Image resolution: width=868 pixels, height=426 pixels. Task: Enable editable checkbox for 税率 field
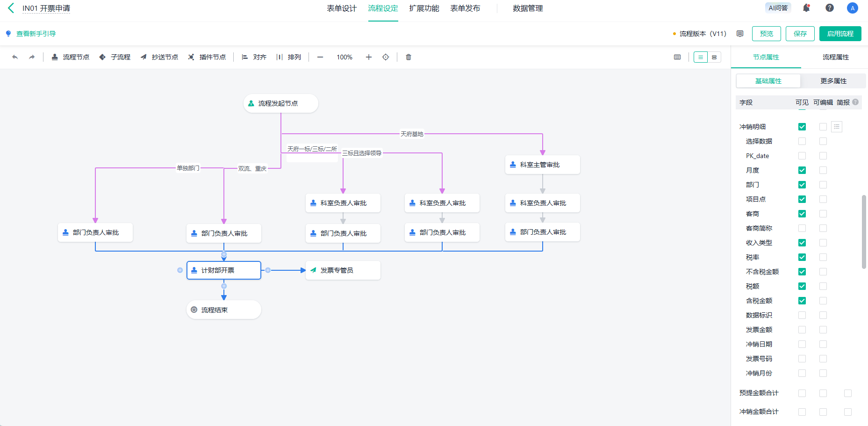(x=823, y=257)
